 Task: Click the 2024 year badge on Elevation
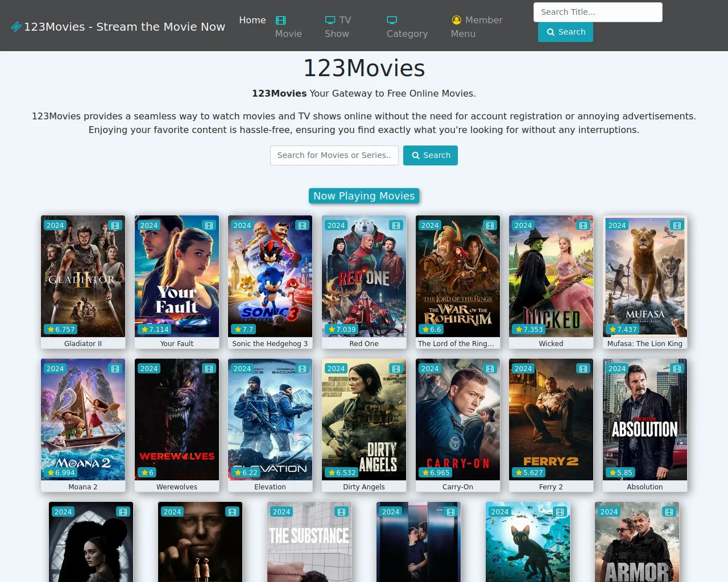[242, 369]
